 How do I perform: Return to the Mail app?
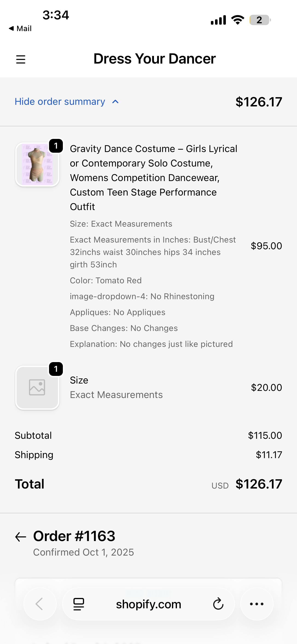coord(20,29)
